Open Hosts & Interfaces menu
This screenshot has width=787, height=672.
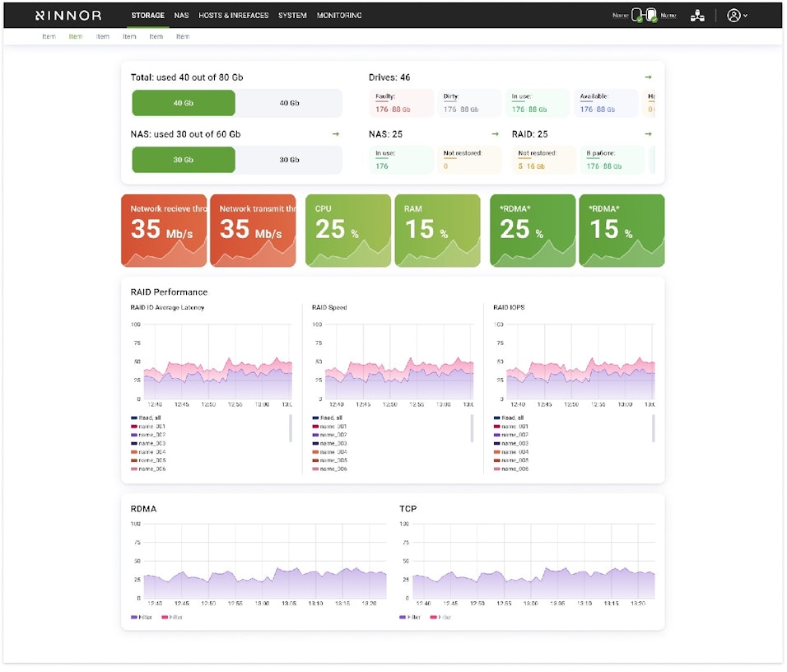pyautogui.click(x=233, y=16)
